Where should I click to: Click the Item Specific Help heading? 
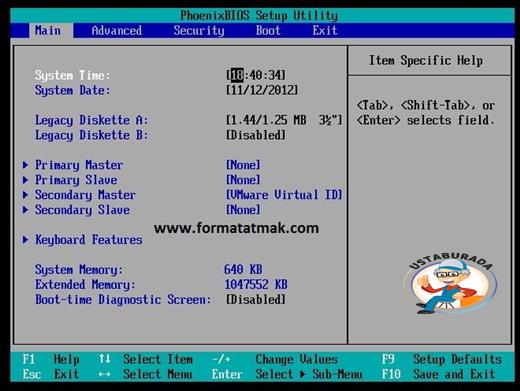point(426,60)
